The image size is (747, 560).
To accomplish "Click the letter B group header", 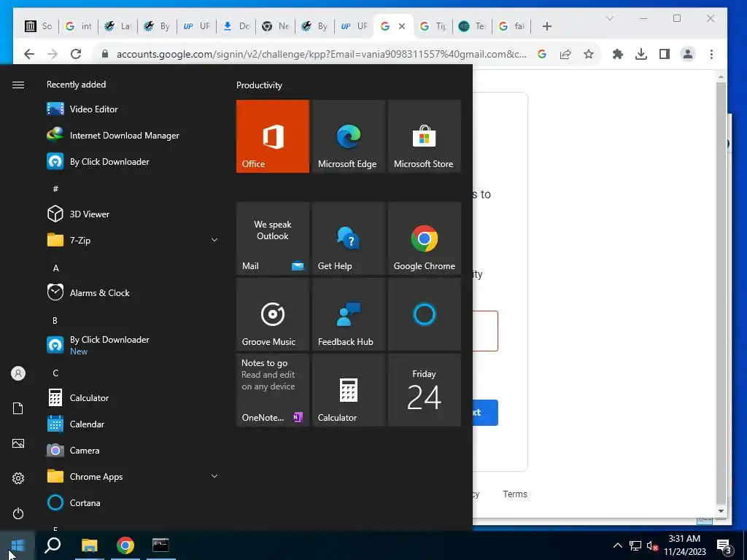I will (55, 321).
